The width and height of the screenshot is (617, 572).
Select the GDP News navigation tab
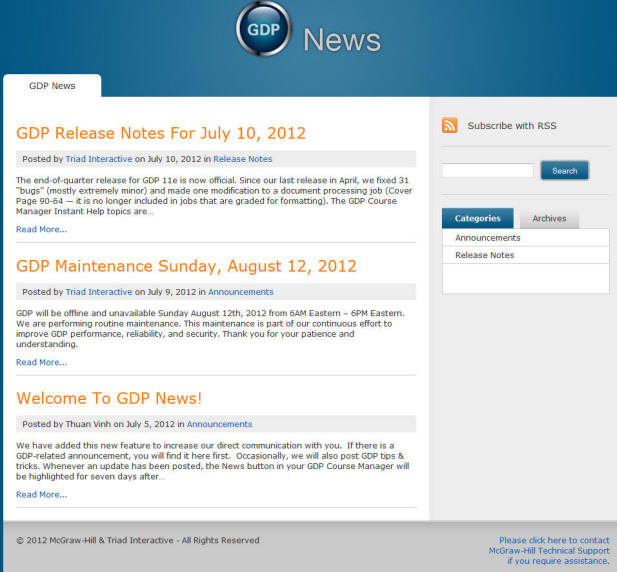(52, 86)
